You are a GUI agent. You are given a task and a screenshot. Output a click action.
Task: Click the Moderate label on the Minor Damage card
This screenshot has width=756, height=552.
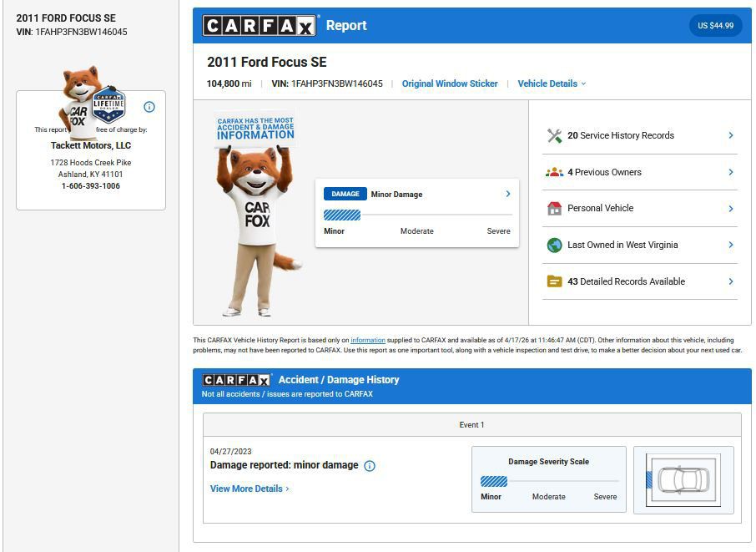click(x=417, y=231)
